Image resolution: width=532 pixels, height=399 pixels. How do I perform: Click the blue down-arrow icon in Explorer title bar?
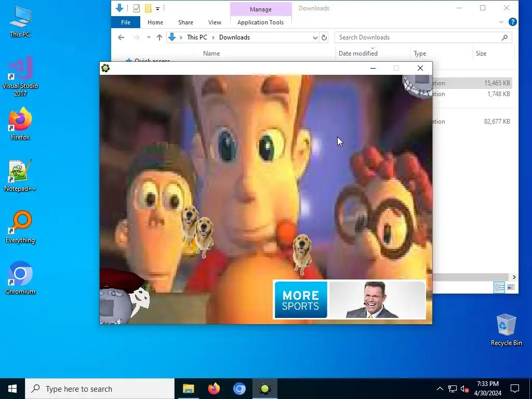pos(119,8)
